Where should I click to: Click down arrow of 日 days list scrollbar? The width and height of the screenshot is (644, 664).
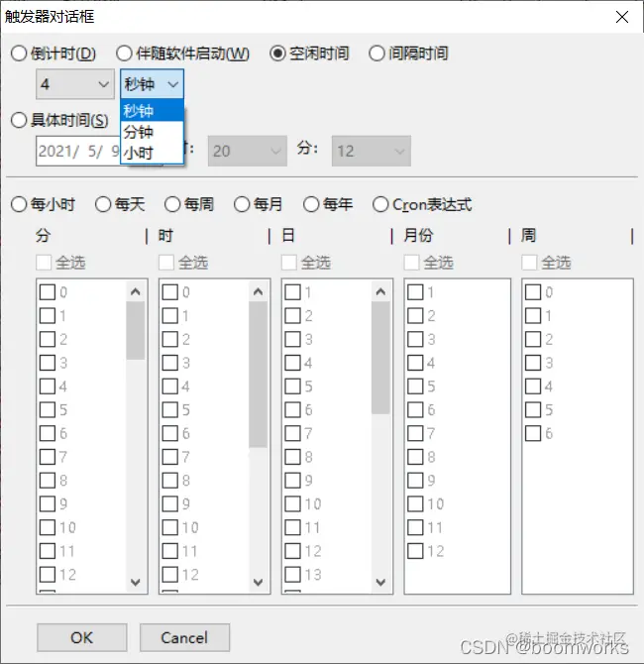coord(380,582)
